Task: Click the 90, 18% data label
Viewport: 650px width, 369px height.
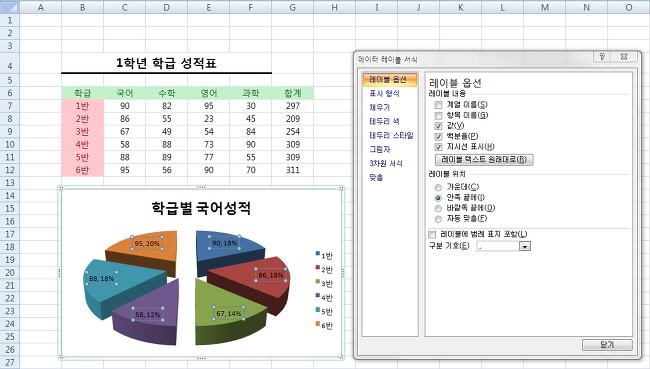Action: [x=225, y=243]
